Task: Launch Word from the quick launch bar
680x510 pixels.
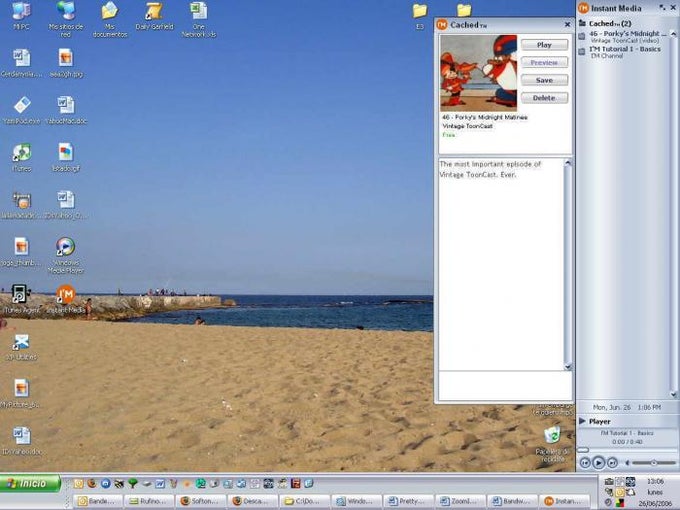Action: 160,483
